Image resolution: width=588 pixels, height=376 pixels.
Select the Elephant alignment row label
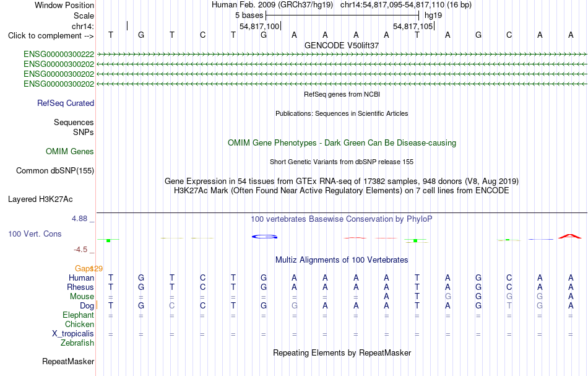click(x=79, y=315)
